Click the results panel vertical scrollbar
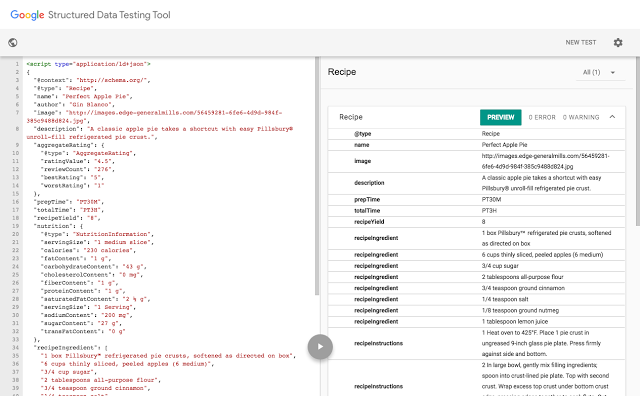Image resolution: width=640 pixels, height=396 pixels. (x=638, y=141)
